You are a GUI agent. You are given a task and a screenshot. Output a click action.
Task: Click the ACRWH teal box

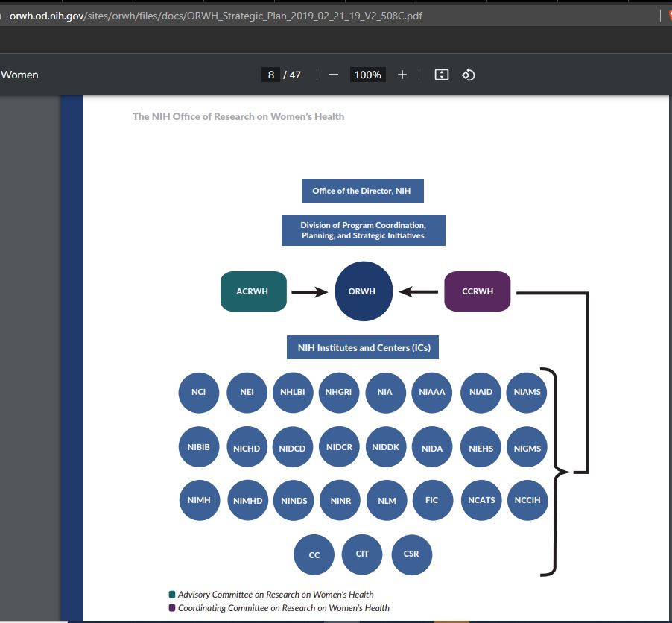coord(253,291)
